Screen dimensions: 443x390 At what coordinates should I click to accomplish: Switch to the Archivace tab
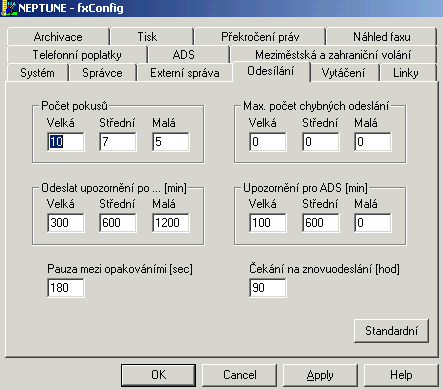[x=58, y=37]
